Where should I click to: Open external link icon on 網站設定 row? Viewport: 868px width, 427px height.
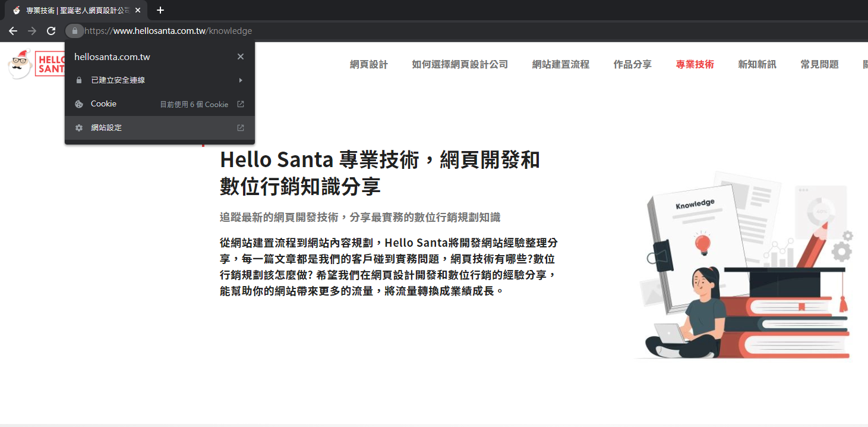[x=241, y=128]
